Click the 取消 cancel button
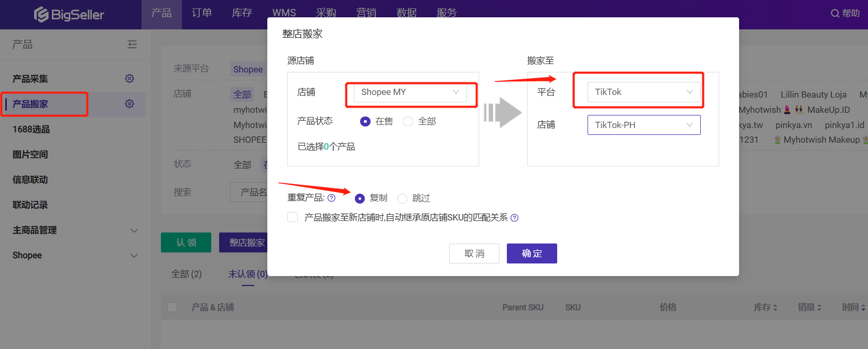 (x=474, y=253)
